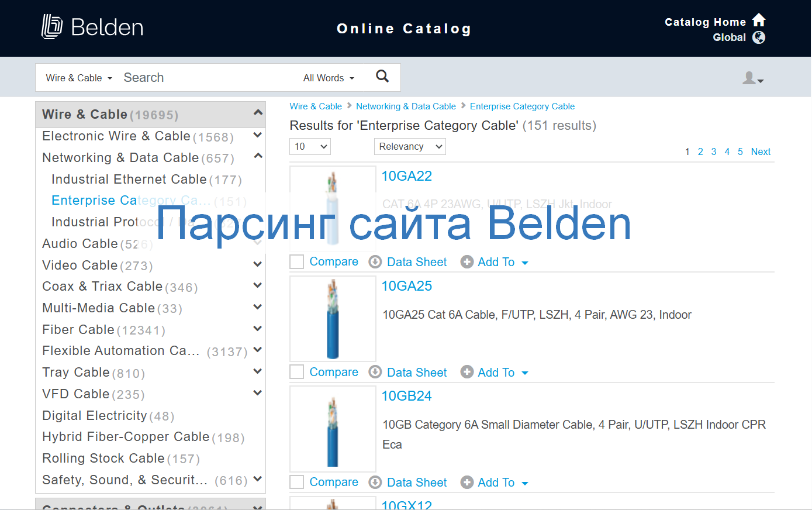Click Add To plus icon for 10GA22

(x=467, y=262)
